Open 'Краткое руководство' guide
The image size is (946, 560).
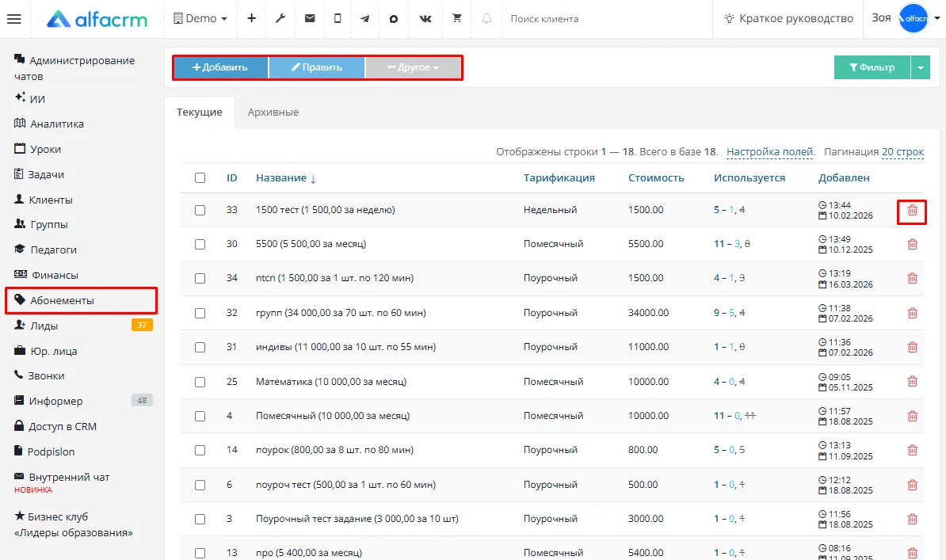[x=789, y=19]
